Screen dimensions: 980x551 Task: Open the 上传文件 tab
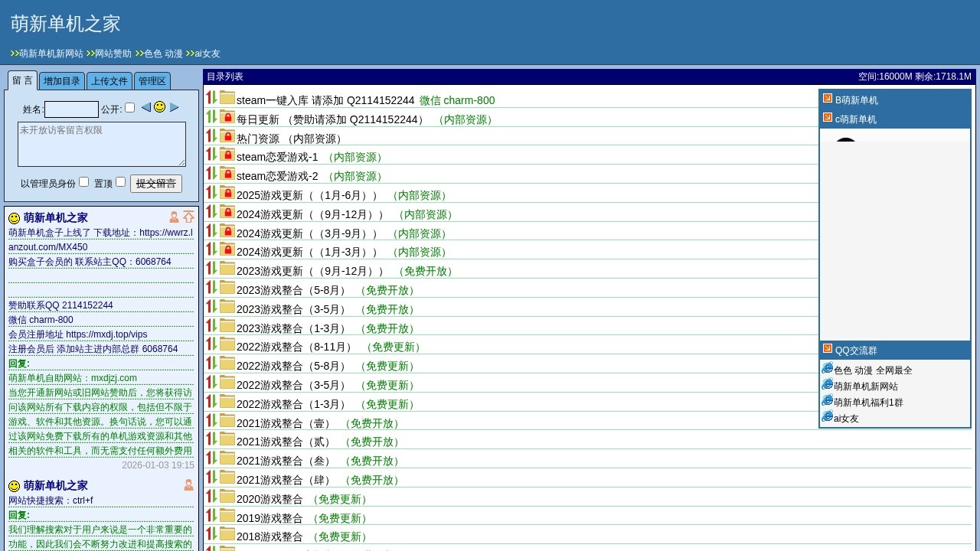pyautogui.click(x=109, y=81)
